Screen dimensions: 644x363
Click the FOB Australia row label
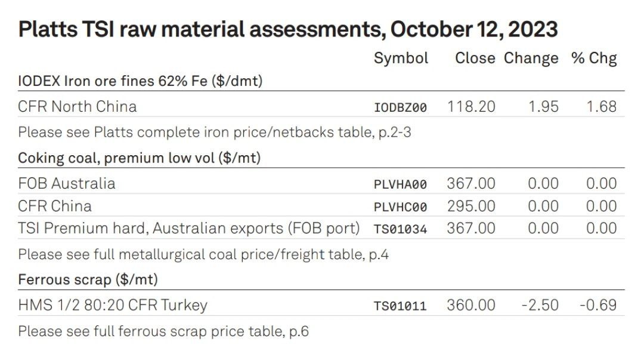67,184
